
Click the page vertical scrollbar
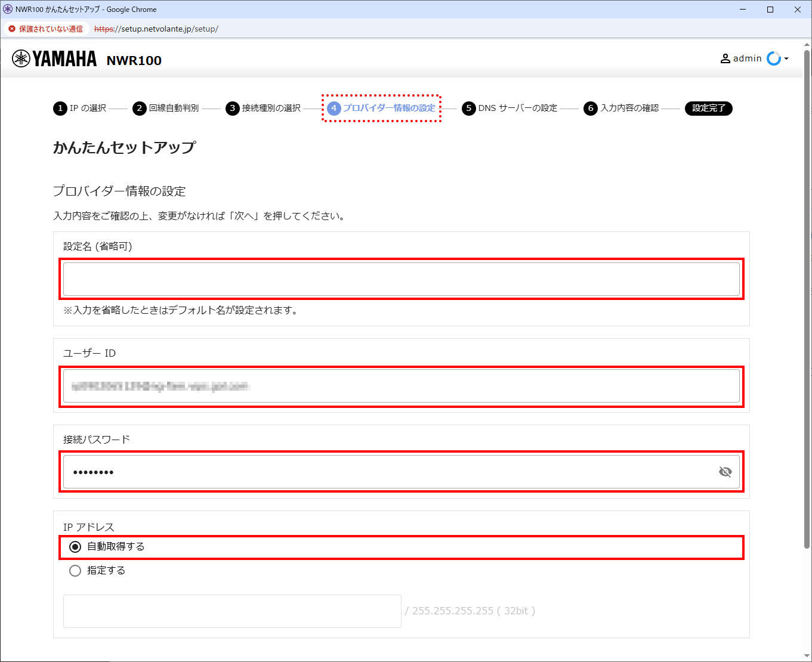pyautogui.click(x=807, y=298)
